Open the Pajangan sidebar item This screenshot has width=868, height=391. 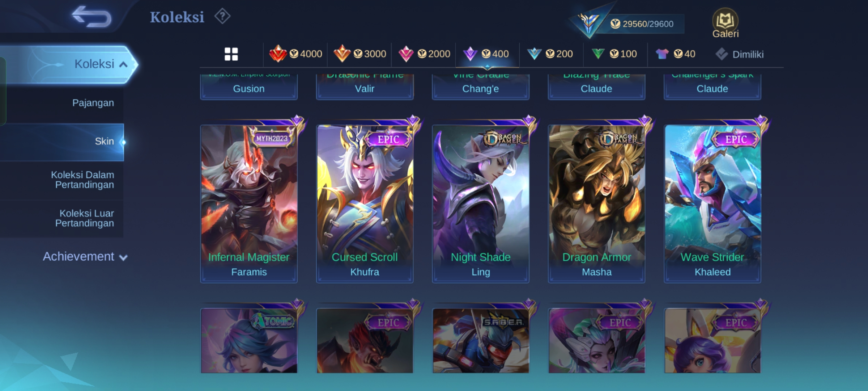93,103
